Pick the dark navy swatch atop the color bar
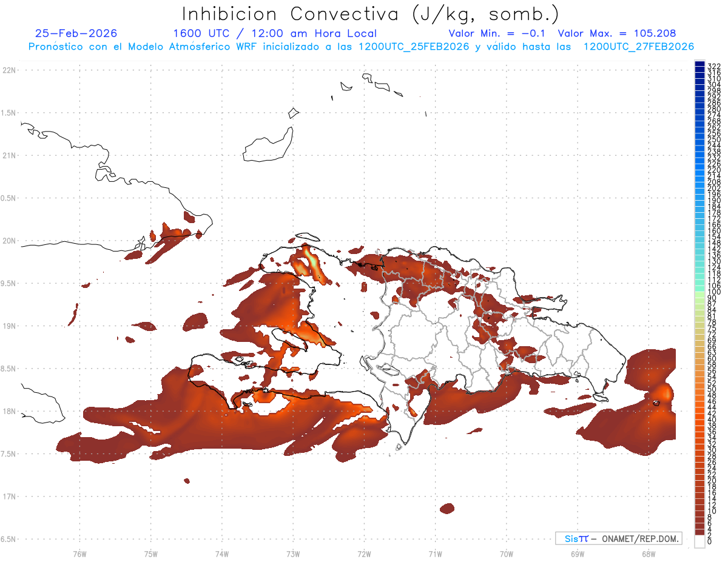The height and width of the screenshot is (562, 728). (700, 64)
